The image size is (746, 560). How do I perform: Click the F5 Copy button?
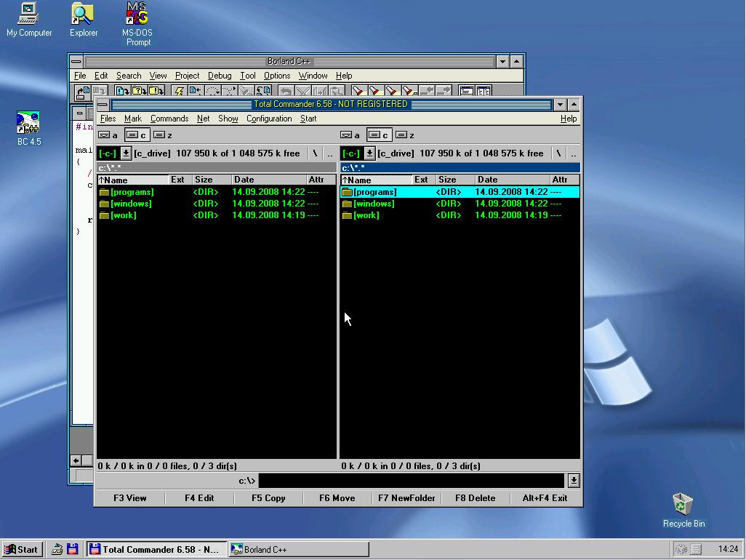pyautogui.click(x=268, y=498)
